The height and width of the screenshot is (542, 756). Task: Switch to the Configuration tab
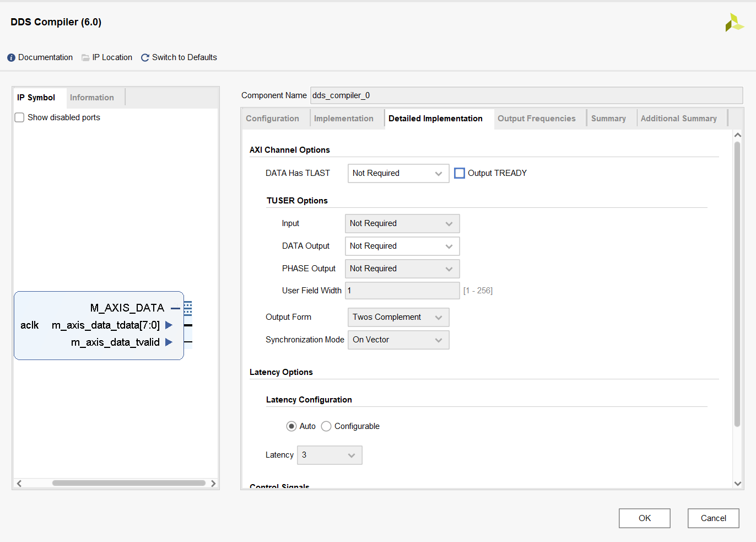click(272, 119)
